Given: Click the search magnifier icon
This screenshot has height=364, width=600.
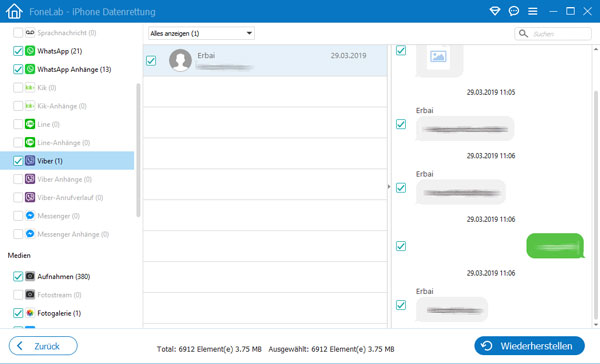Looking at the screenshot, I should point(523,34).
